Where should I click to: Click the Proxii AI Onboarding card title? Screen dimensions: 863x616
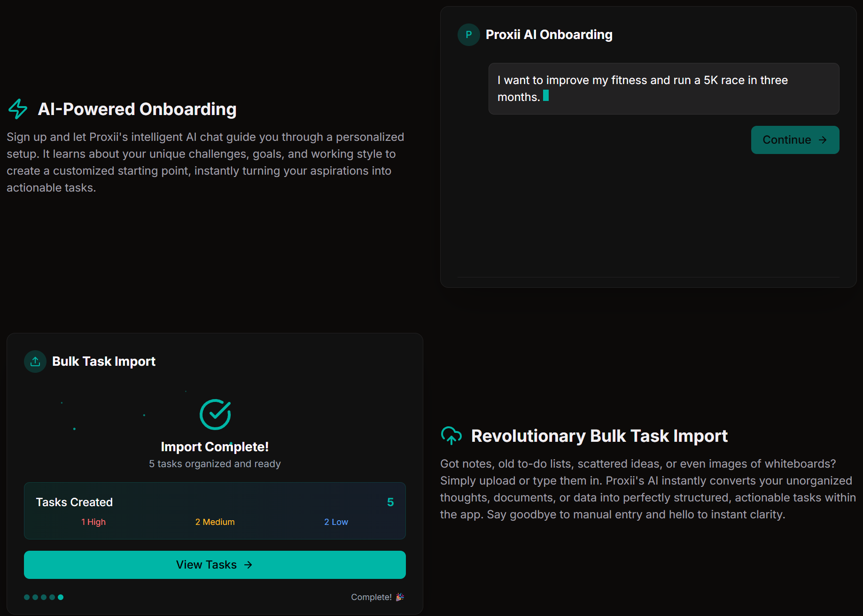coord(549,35)
